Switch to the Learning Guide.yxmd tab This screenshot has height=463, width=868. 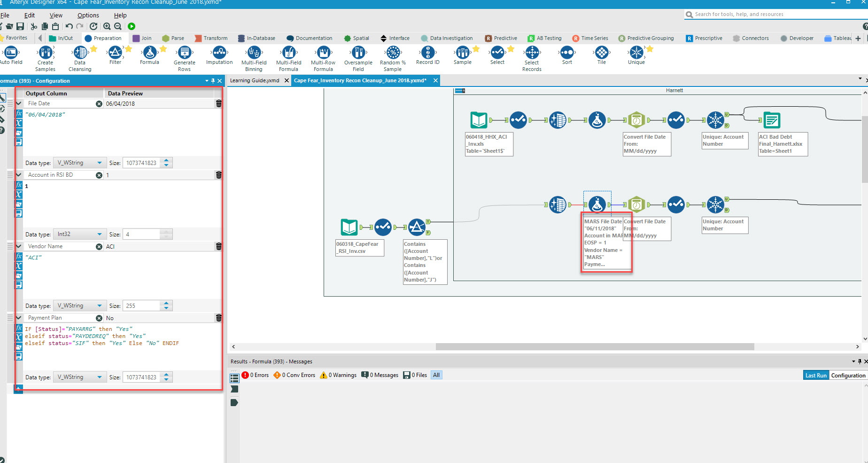click(256, 80)
